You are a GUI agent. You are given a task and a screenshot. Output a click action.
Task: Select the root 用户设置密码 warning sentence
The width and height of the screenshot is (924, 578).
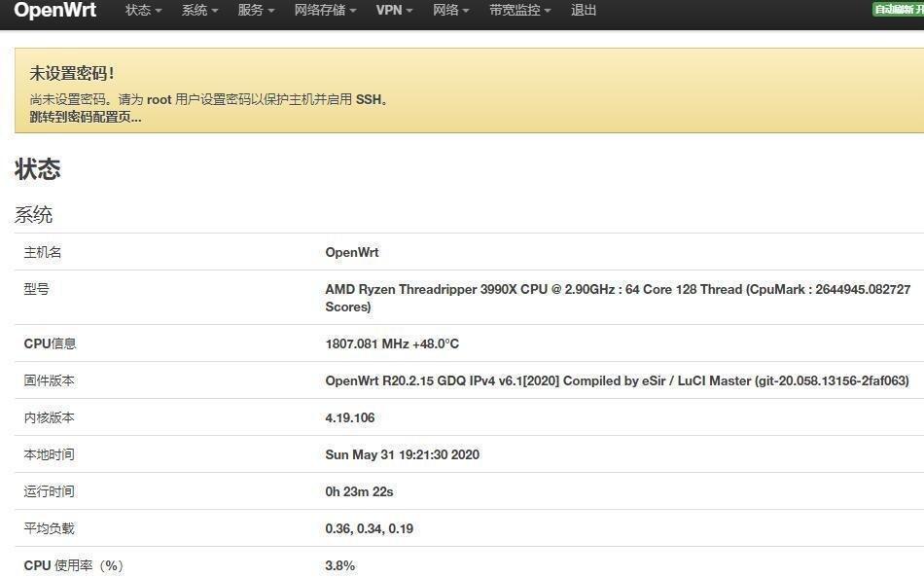pyautogui.click(x=208, y=99)
